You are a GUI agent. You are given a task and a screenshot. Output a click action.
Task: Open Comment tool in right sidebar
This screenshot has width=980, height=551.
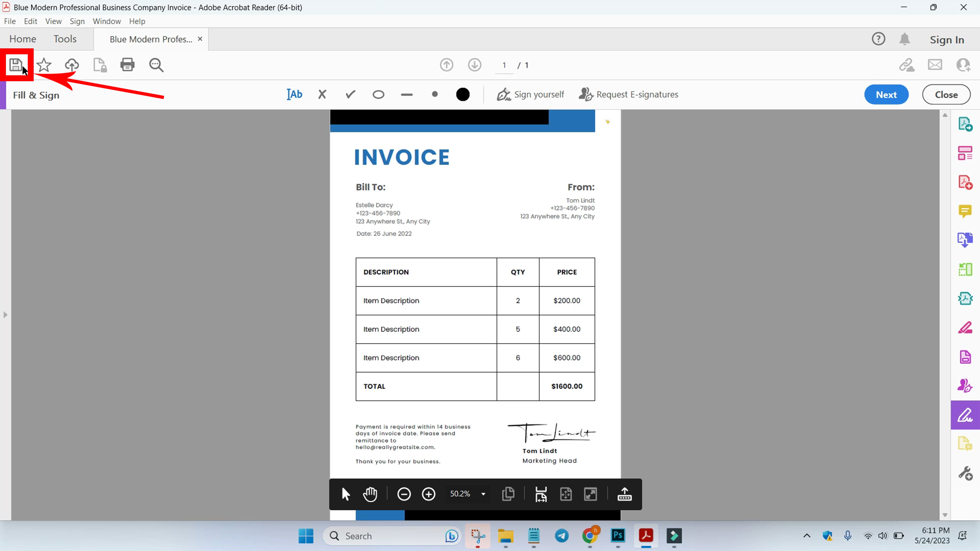(965, 211)
